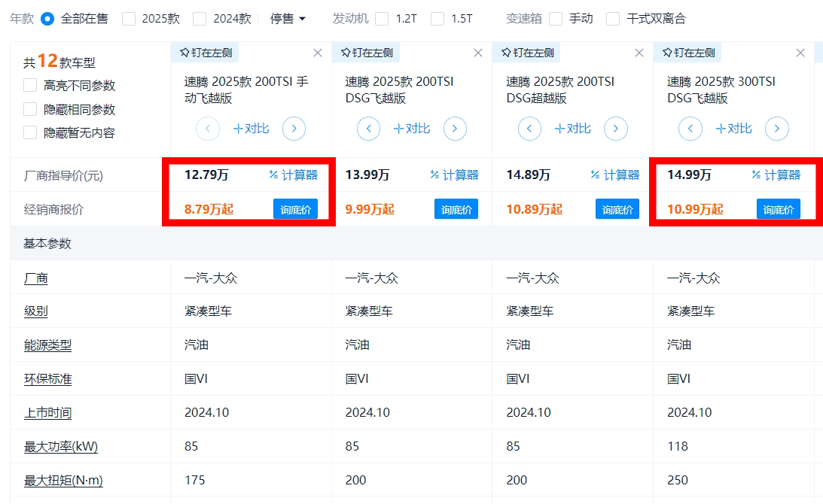The width and height of the screenshot is (823, 504).
Task: Check the 1.5T engine filter
Action: (437, 19)
